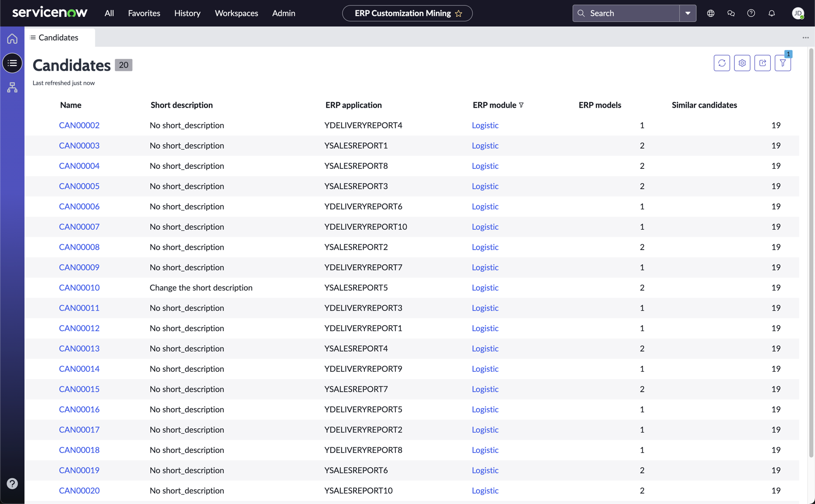Select the YDELIVERYREPORT9 cell
This screenshot has height=504, width=815.
(363, 369)
